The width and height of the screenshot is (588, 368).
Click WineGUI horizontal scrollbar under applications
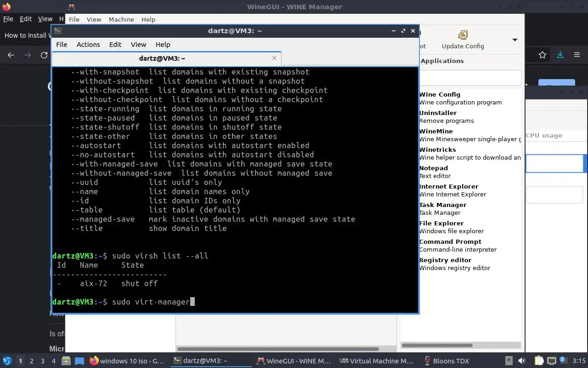click(437, 345)
